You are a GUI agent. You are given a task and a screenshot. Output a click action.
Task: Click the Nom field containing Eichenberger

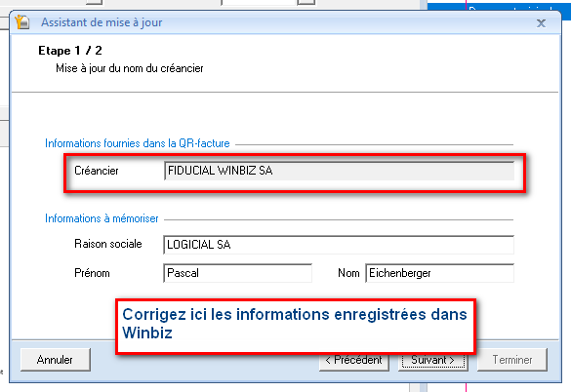pyautogui.click(x=439, y=273)
